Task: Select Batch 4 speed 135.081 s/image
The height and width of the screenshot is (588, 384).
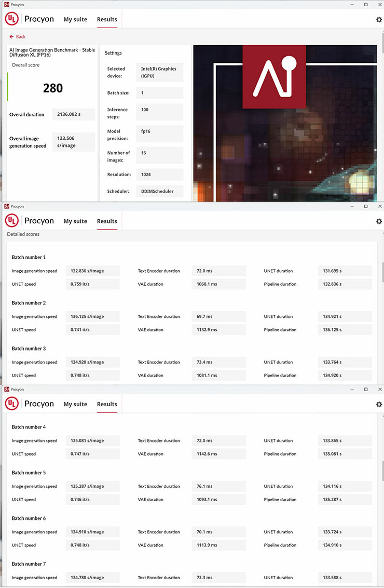Action: [92, 440]
